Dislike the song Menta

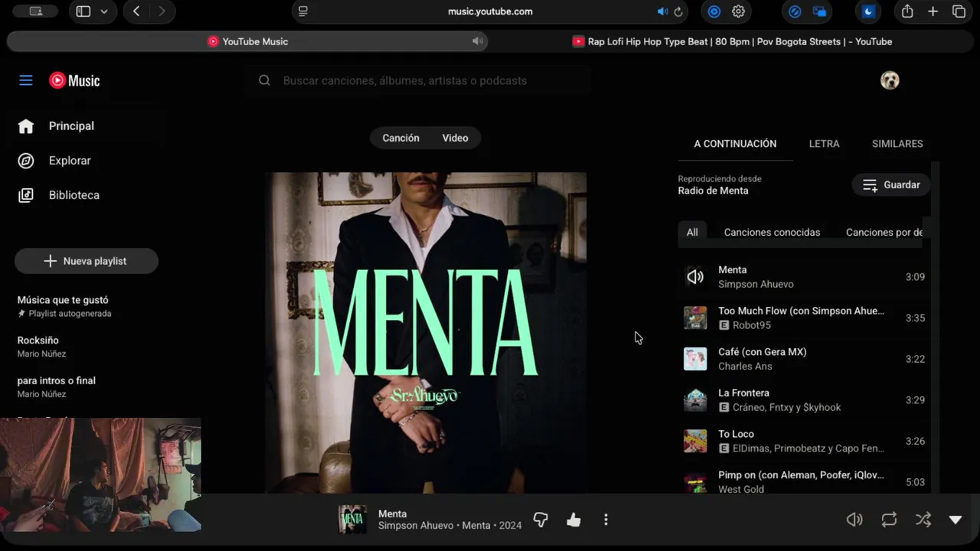[541, 520]
